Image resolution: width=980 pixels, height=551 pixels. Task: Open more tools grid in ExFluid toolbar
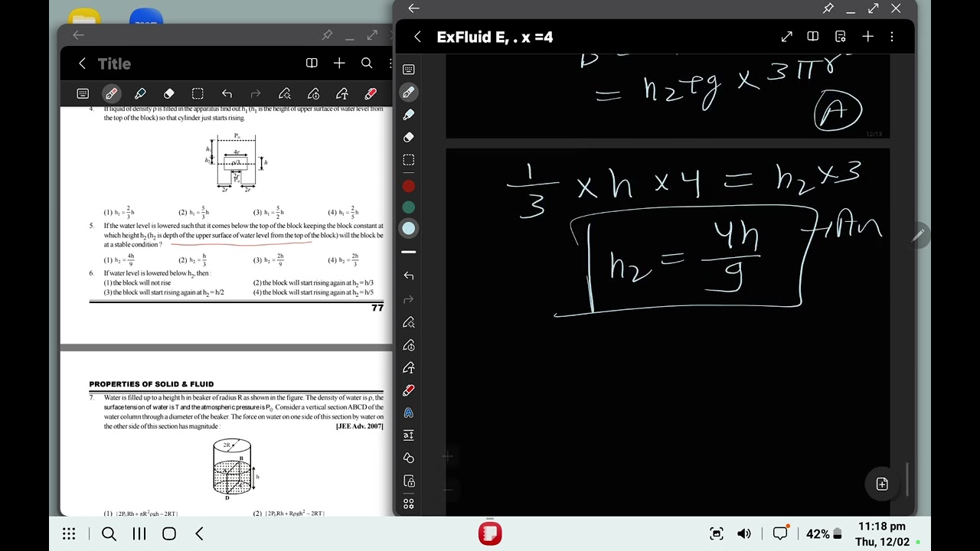409,504
